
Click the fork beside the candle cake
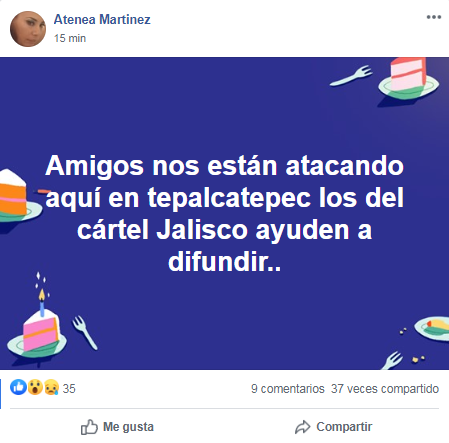(85, 333)
